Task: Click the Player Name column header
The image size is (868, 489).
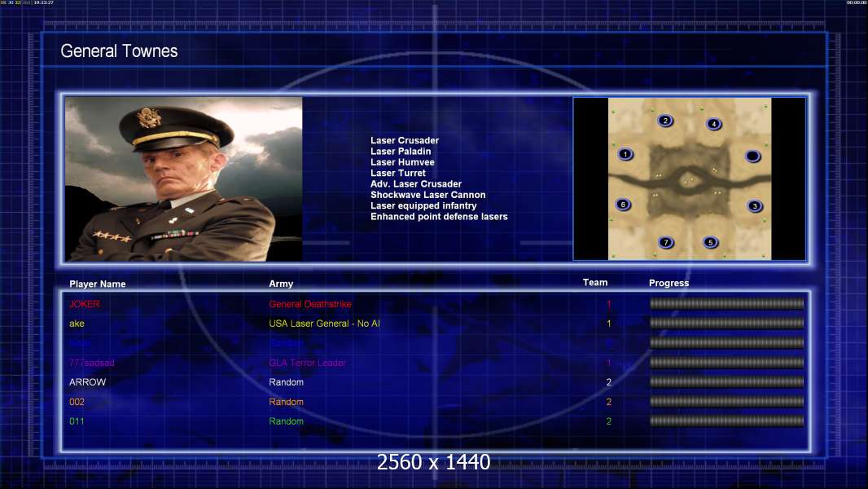Action: click(x=98, y=284)
